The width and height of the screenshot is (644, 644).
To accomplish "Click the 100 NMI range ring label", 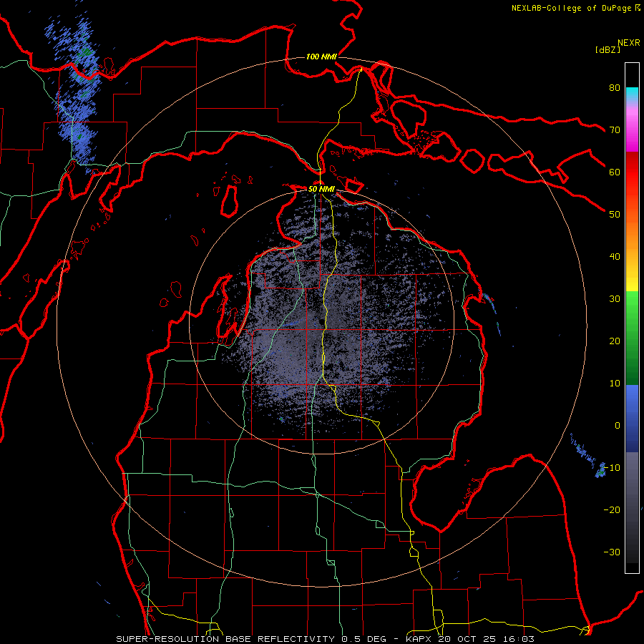I will pos(321,57).
